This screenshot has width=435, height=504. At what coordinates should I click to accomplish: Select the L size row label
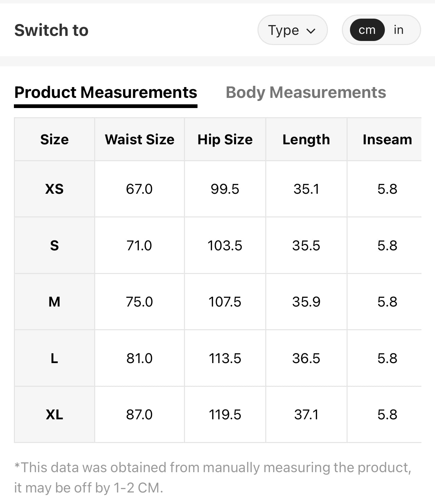tap(55, 358)
